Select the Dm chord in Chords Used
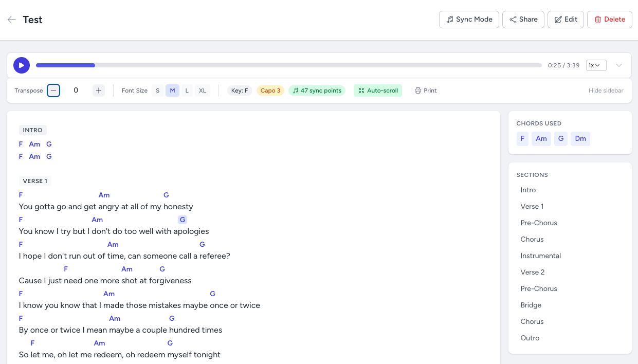This screenshot has height=364, width=638. point(580,138)
